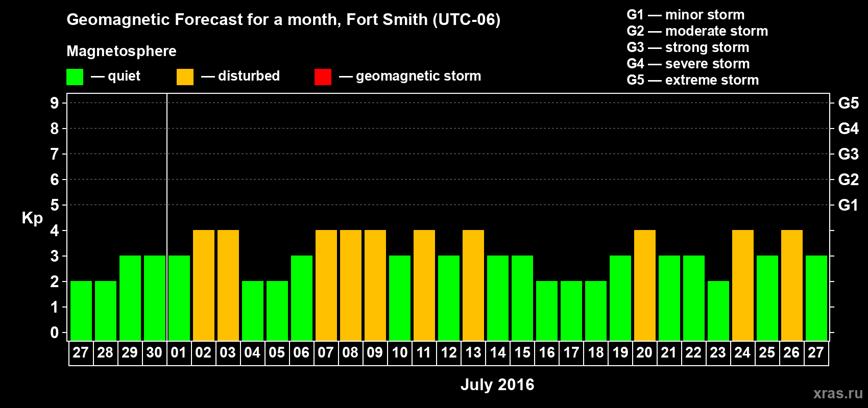868x408 pixels.
Task: Click date label 05 on the axis
Action: click(277, 353)
